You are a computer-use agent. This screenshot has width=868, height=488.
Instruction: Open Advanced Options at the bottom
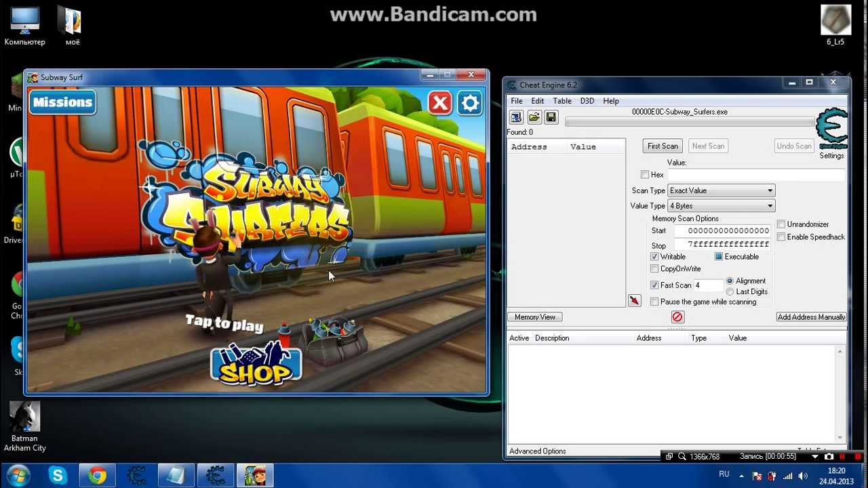click(538, 451)
